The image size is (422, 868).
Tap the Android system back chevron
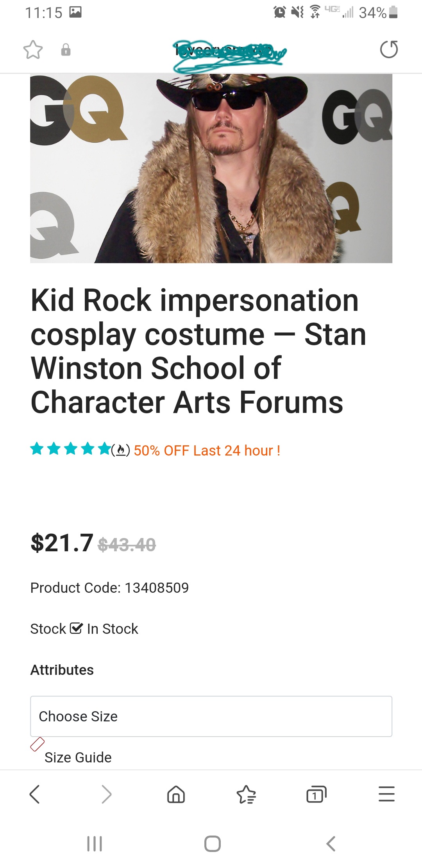[x=331, y=843]
